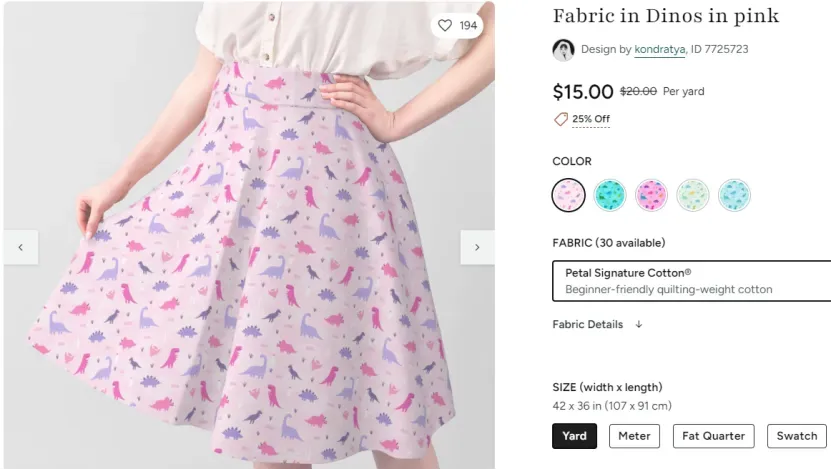Choose the teal dino color swatch

610,195
